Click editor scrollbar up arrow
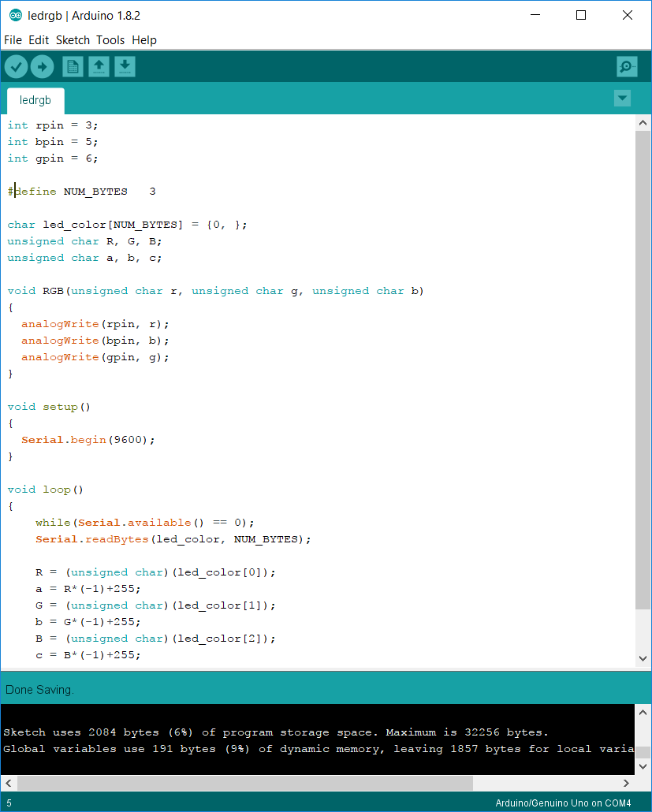 tap(643, 123)
